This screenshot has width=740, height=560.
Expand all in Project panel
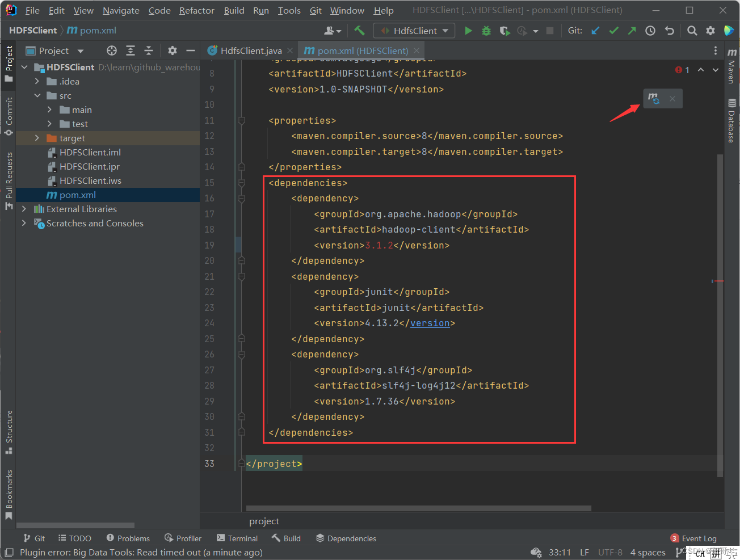tap(131, 50)
